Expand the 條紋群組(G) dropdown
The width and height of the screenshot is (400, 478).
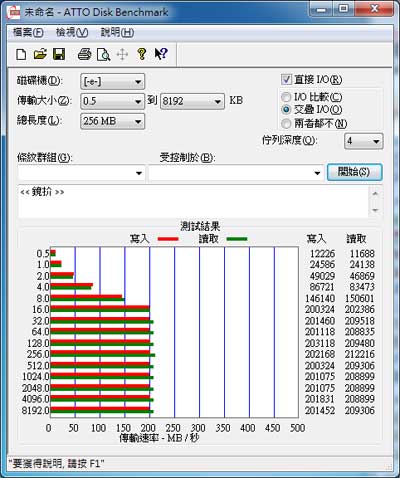[81, 173]
